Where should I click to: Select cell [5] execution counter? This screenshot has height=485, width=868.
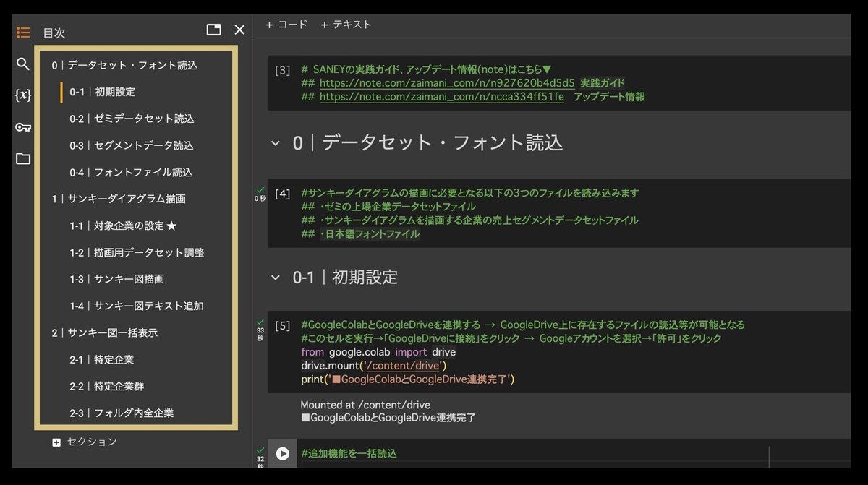point(283,326)
